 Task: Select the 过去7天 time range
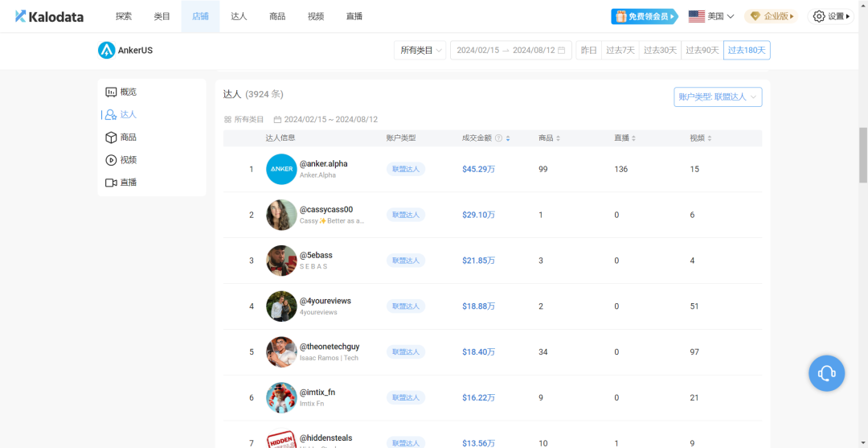[620, 51]
